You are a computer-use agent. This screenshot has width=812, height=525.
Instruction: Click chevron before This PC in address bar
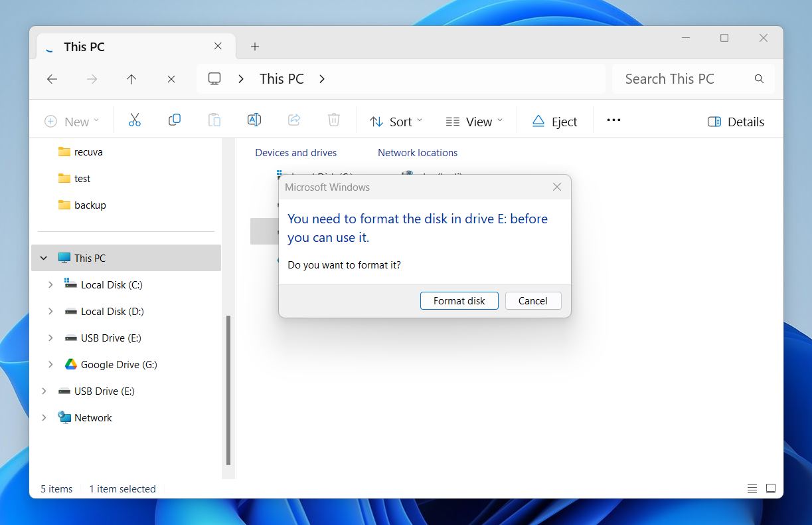point(241,79)
